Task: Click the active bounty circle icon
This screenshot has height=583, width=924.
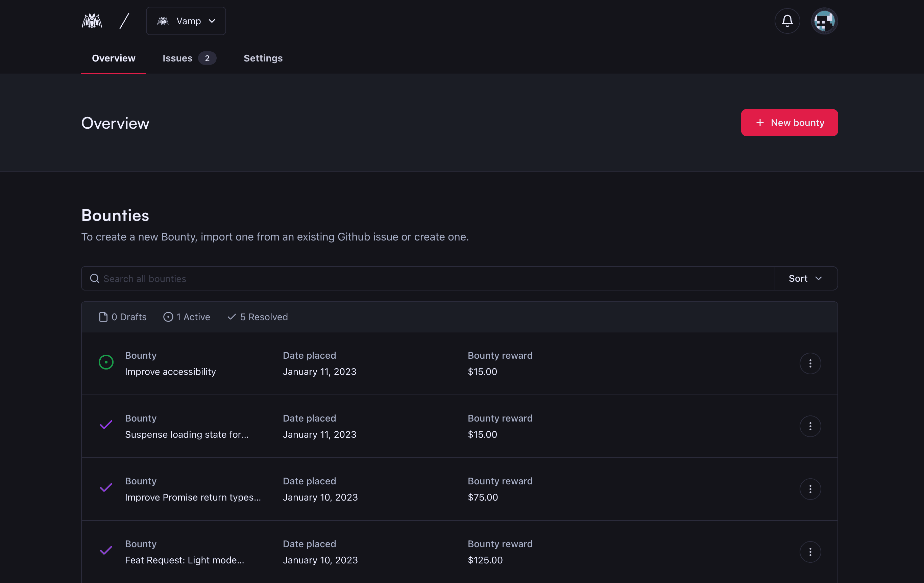Action: (106, 363)
